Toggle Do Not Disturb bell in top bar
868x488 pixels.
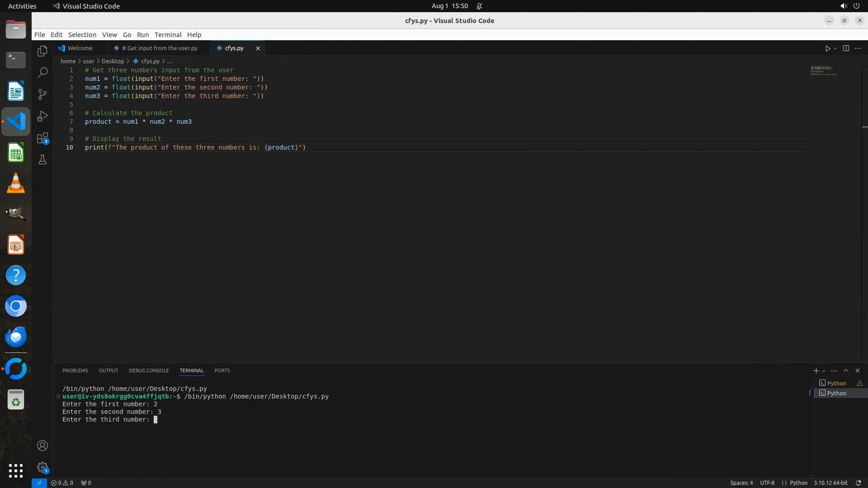(479, 6)
